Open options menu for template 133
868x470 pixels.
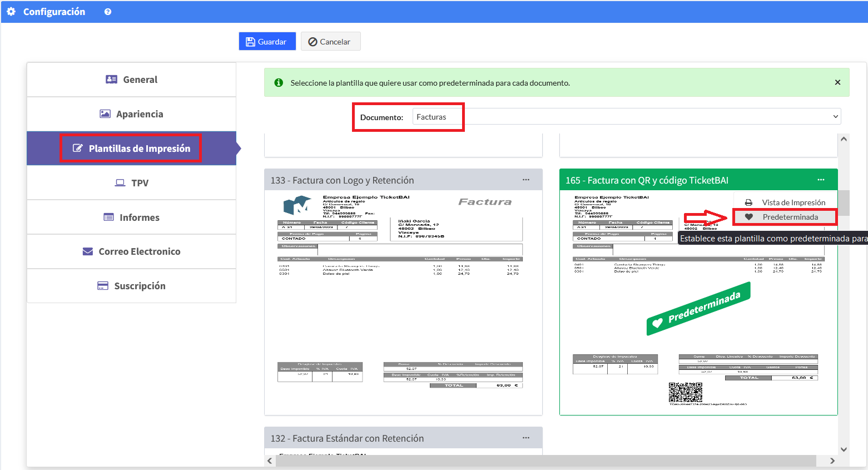[526, 180]
